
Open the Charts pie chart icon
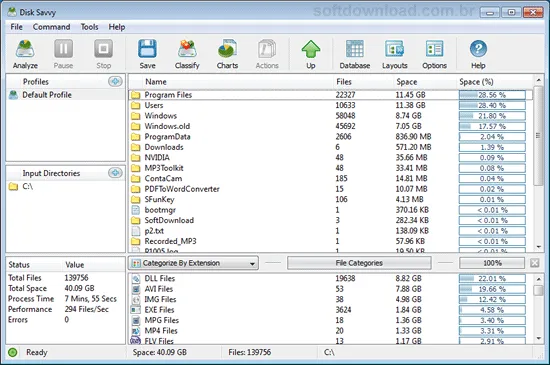click(227, 49)
